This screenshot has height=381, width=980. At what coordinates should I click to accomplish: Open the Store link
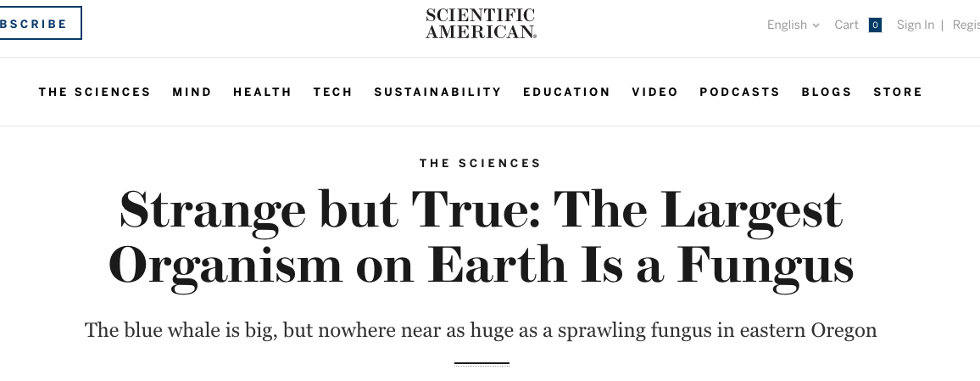coord(898,92)
